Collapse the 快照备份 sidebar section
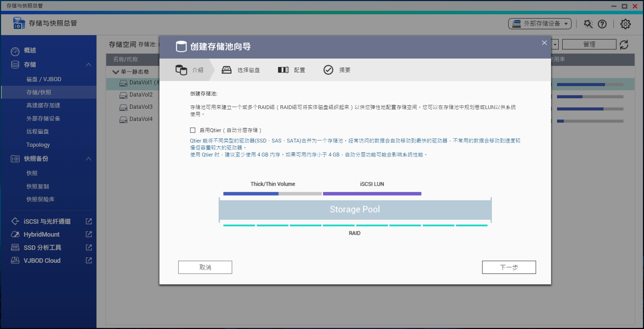644x329 pixels. [88, 159]
